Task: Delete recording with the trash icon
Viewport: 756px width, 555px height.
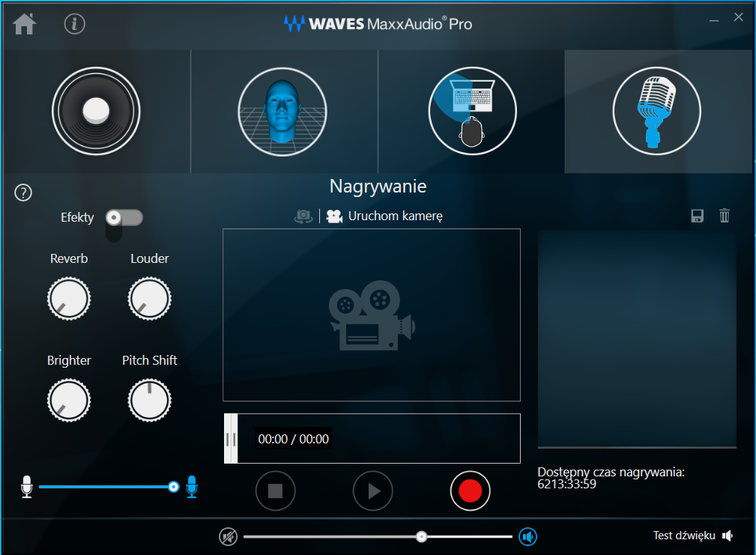Action: (x=725, y=216)
